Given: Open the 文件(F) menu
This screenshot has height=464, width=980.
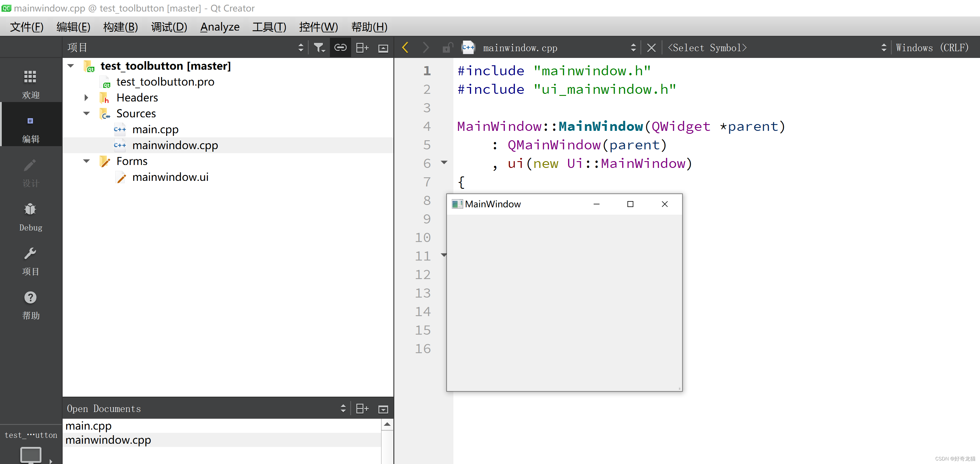Looking at the screenshot, I should 27,27.
